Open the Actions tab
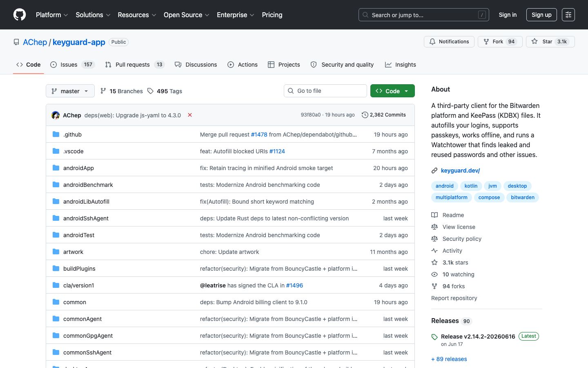The image size is (588, 368). [243, 65]
